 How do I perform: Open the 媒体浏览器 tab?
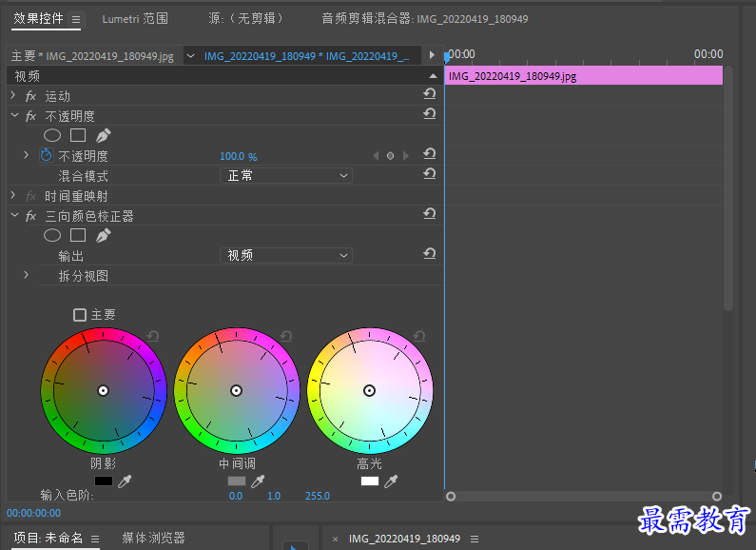tap(153, 538)
